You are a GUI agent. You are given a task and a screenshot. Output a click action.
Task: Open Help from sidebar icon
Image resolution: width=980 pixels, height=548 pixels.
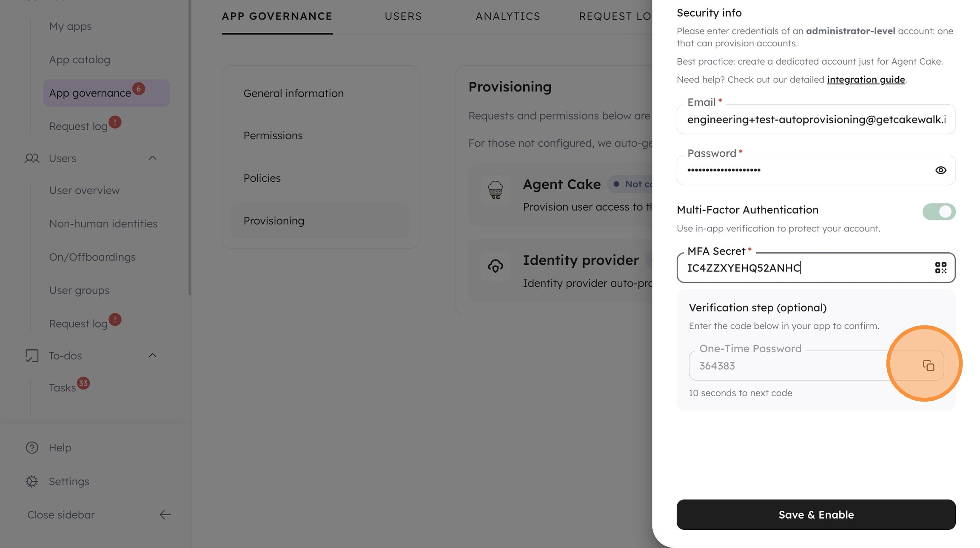32,448
